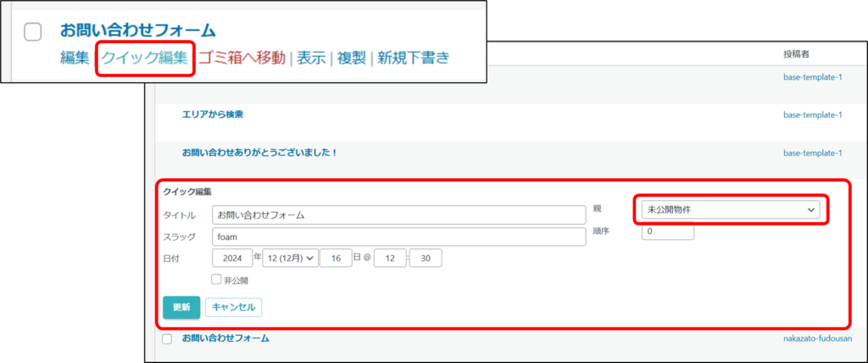Viewport: 868px width, 363px height.
Task: Click the red ゴミ箱へ移動 link
Action: [x=242, y=59]
